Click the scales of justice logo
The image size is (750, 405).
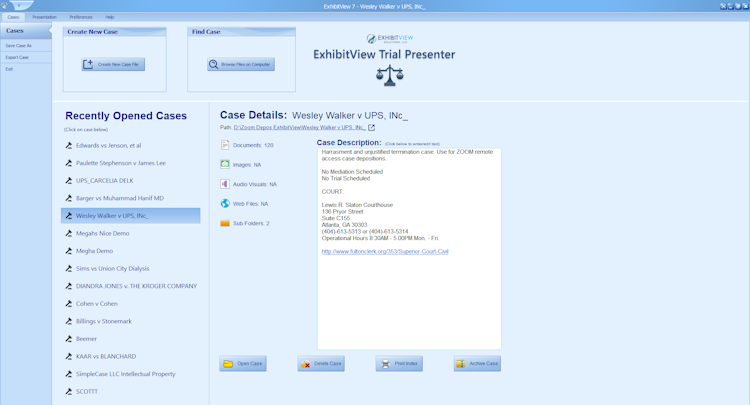(x=389, y=76)
